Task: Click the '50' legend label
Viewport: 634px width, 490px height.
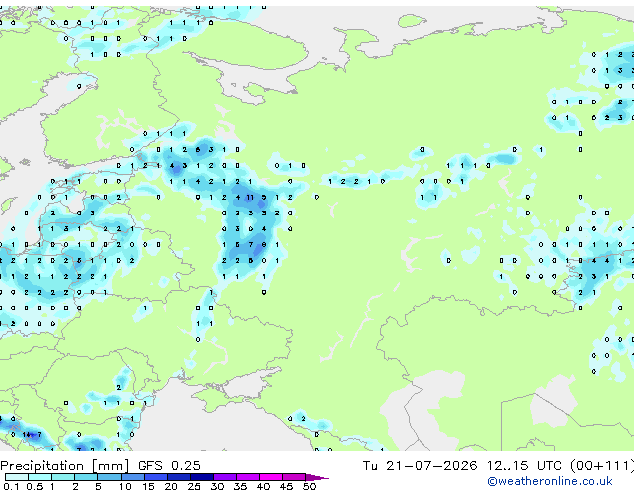Action: (309, 486)
